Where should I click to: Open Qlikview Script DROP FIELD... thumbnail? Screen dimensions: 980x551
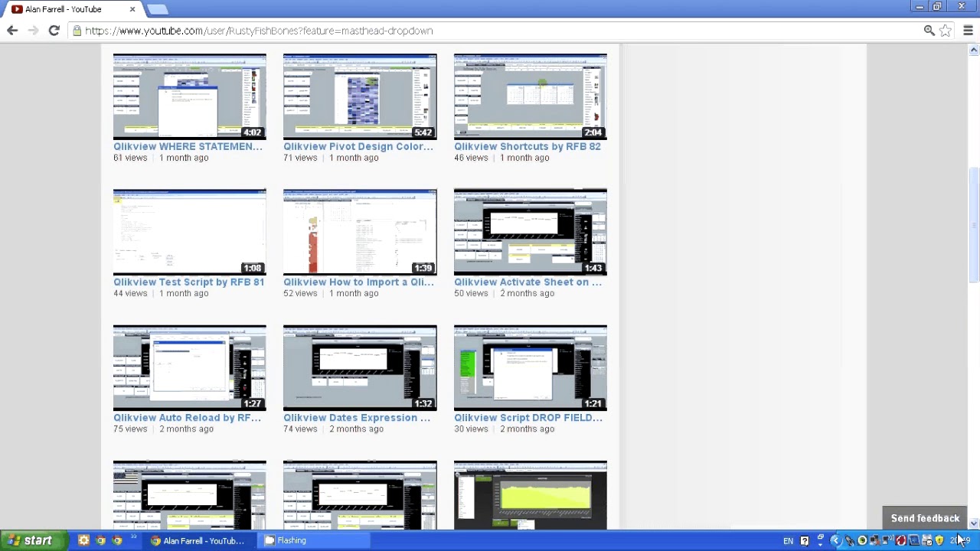tap(531, 367)
